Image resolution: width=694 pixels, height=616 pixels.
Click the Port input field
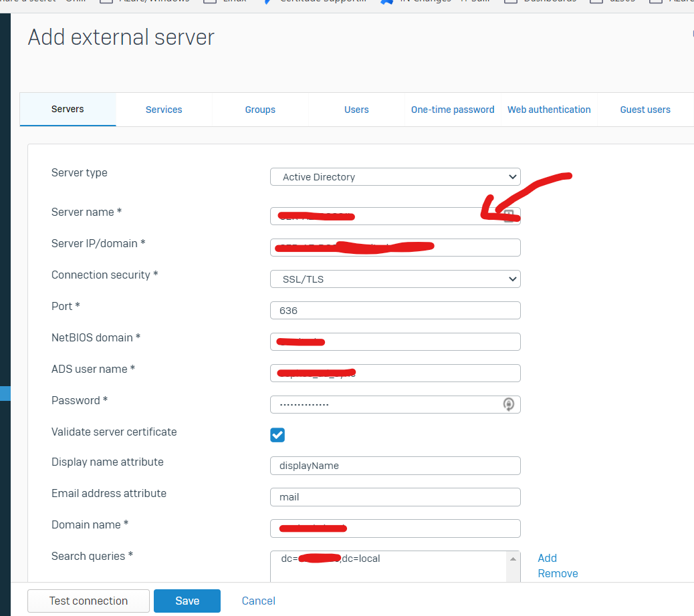pyautogui.click(x=395, y=311)
